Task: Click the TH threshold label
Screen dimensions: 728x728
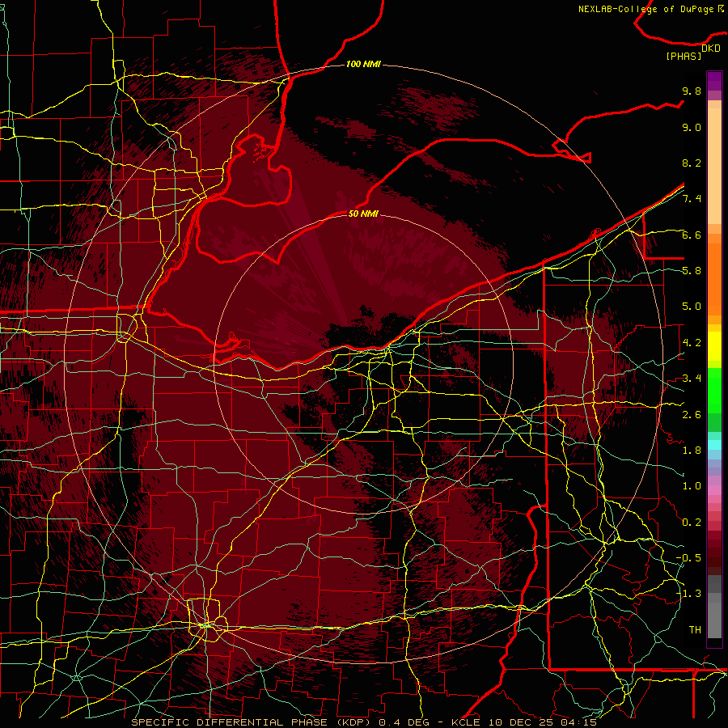Action: [695, 630]
